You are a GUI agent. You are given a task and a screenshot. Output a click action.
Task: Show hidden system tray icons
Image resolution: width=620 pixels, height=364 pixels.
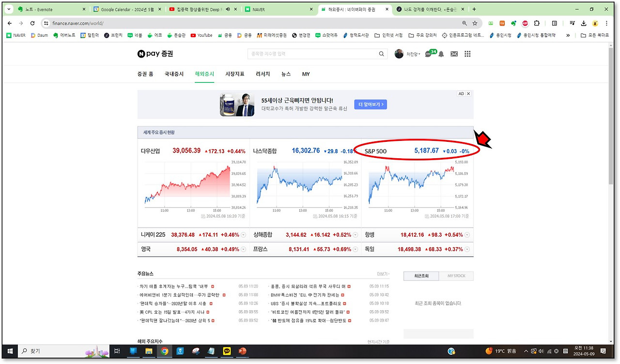[527, 351]
